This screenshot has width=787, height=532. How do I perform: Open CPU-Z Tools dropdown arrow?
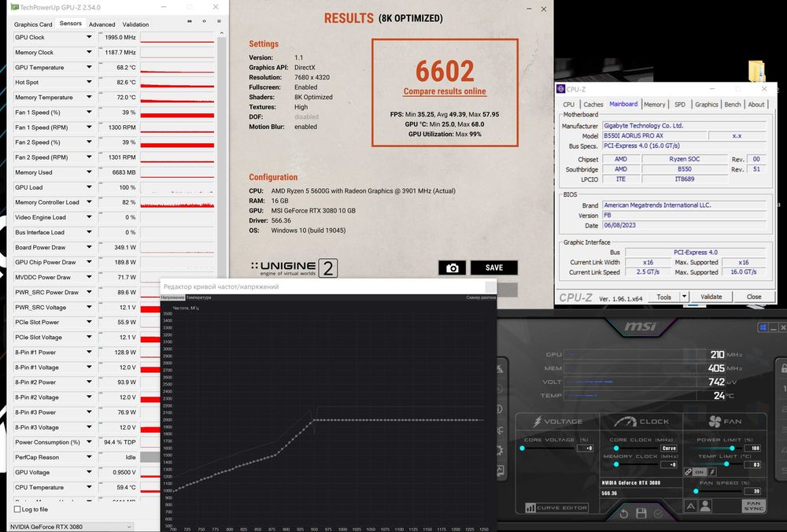click(684, 297)
